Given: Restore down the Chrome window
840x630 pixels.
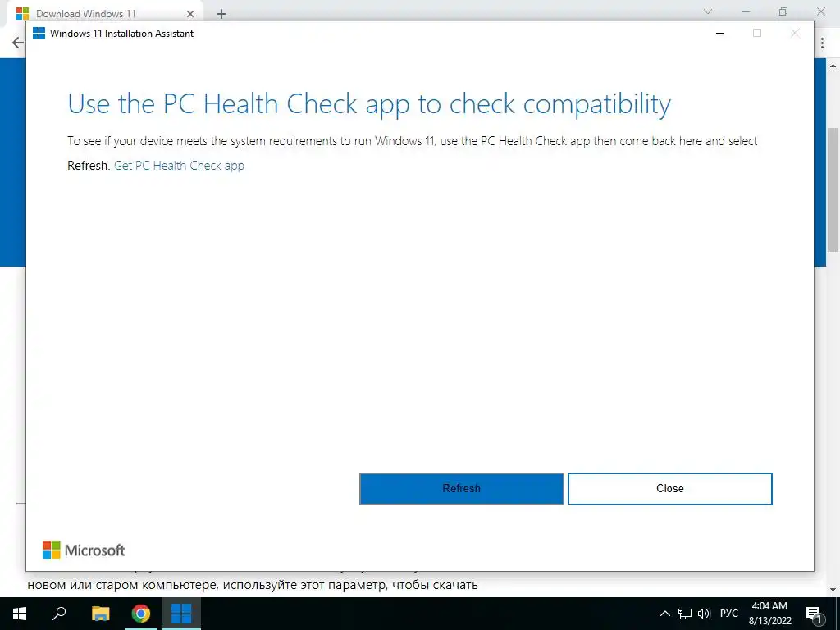Looking at the screenshot, I should pyautogui.click(x=783, y=11).
